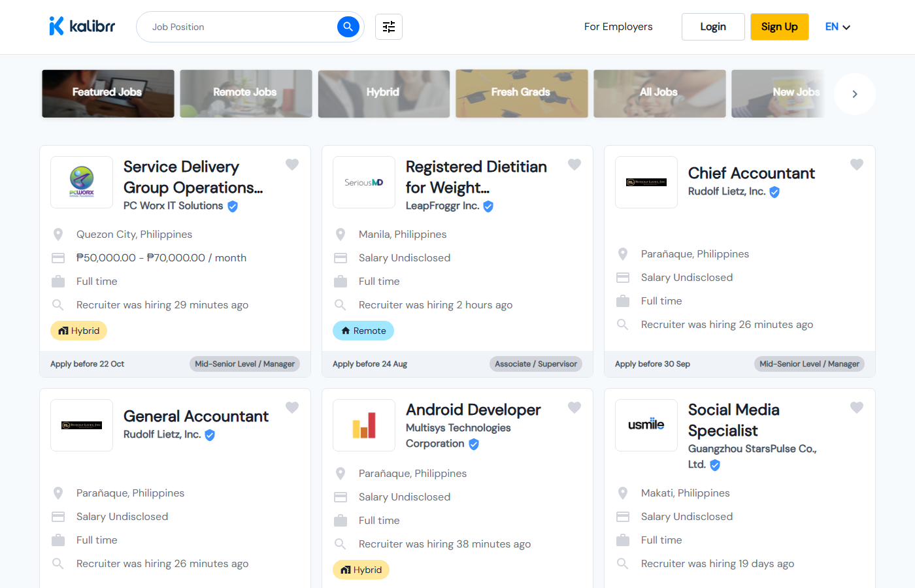Open the Chief Accountant job title
Viewport: 915px width, 588px height.
coord(752,173)
